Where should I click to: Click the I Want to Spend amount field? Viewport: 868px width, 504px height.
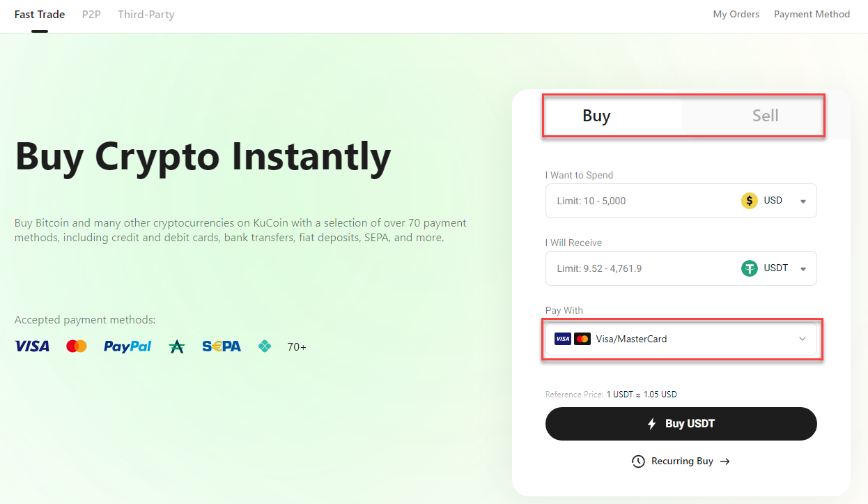(641, 201)
